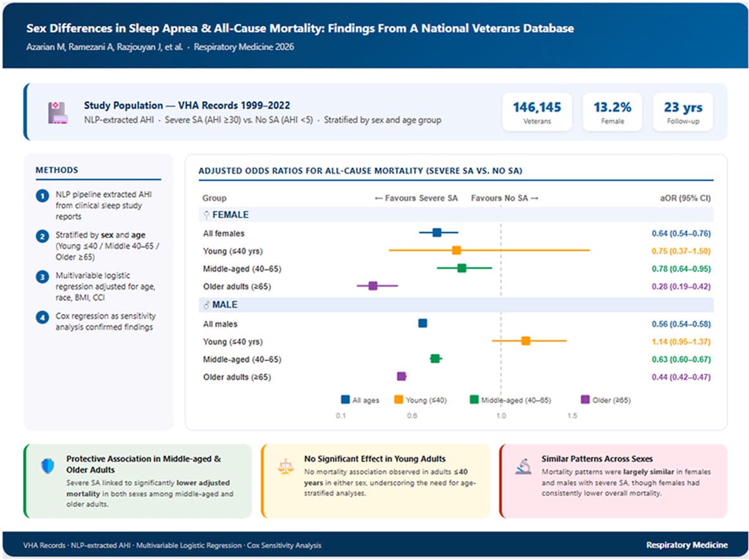Image resolution: width=749 pixels, height=560 pixels.
Task: Click the blue marker on the All males row
Action: 423,323
